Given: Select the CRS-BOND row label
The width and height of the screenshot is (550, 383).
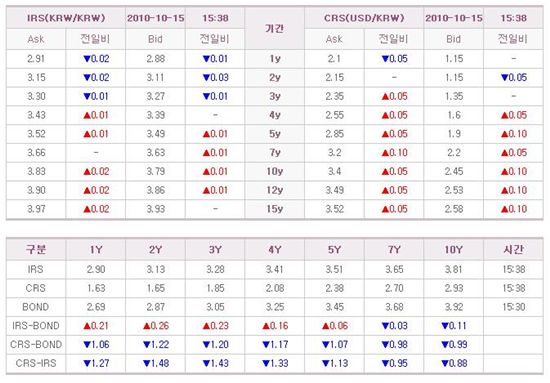Looking at the screenshot, I should 36,344.
